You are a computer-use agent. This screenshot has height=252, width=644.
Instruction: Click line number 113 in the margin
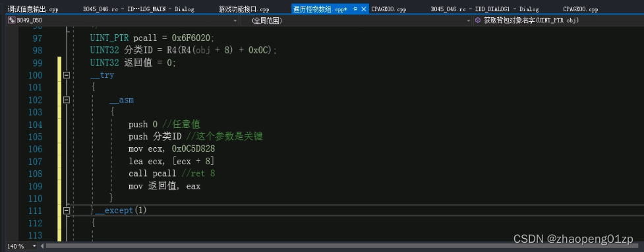point(35,236)
